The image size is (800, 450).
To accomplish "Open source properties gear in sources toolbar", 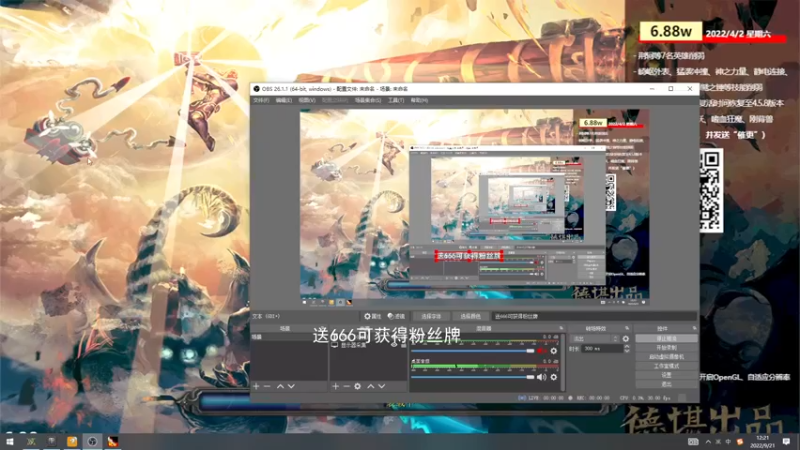I will tap(358, 386).
